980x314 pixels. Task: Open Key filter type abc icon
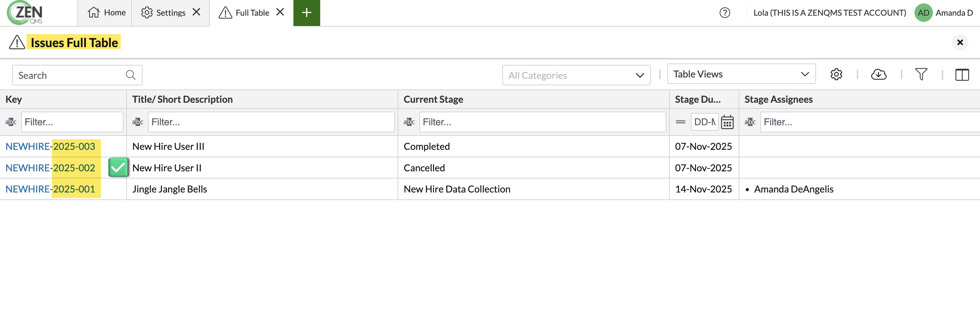[11, 122]
